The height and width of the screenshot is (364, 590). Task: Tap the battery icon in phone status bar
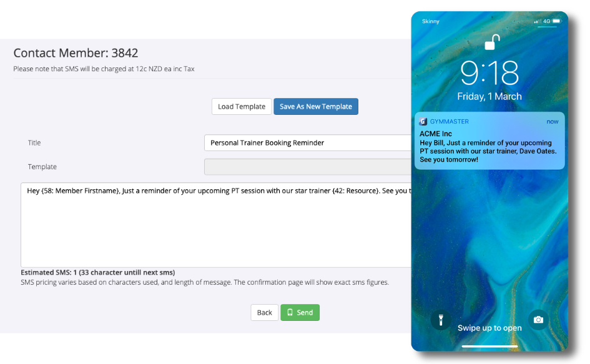pos(556,21)
